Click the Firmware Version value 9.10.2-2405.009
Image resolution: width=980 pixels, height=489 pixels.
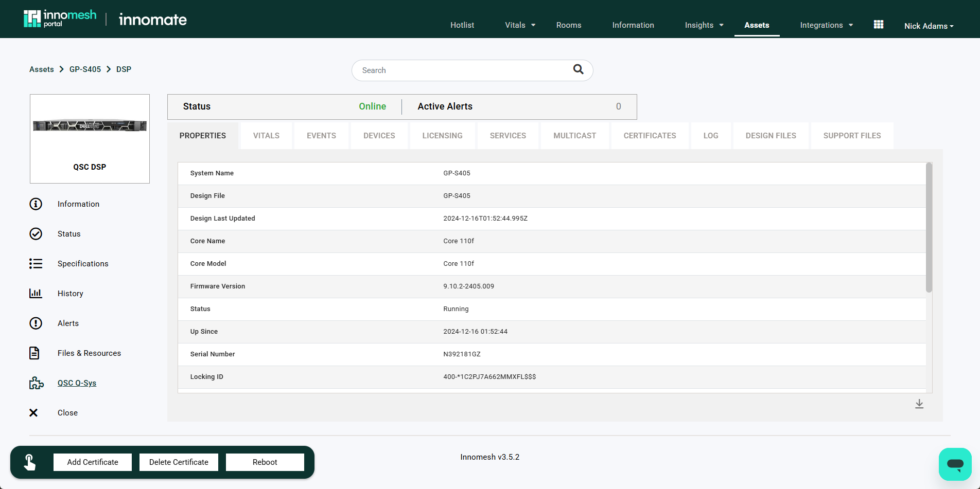pyautogui.click(x=468, y=286)
